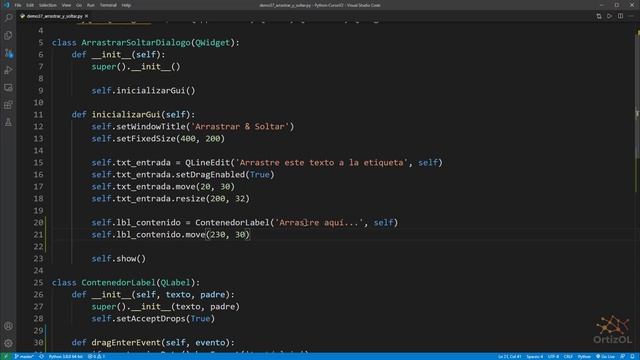Open notifications bell in status bar
Screen dimensions: 640x360
(632, 356)
